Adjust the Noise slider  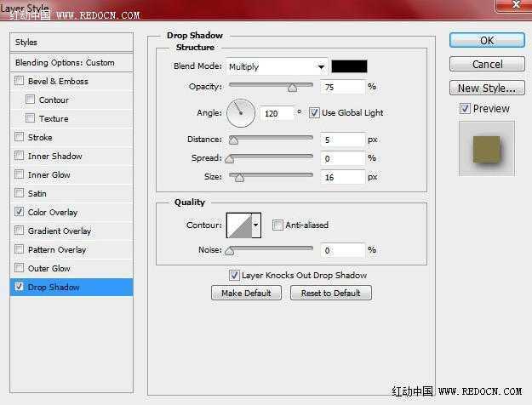230,250
